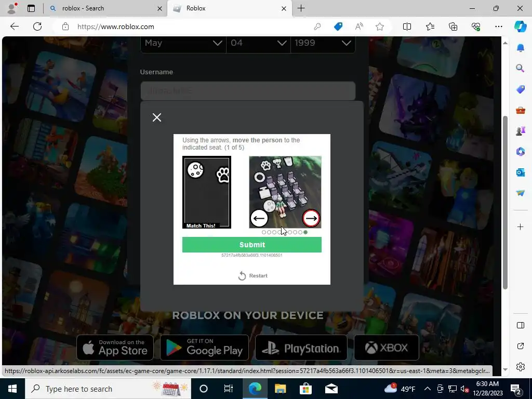Open the 04 birthday day dropdown
Viewport: 532px width, 399px height.
tap(258, 44)
